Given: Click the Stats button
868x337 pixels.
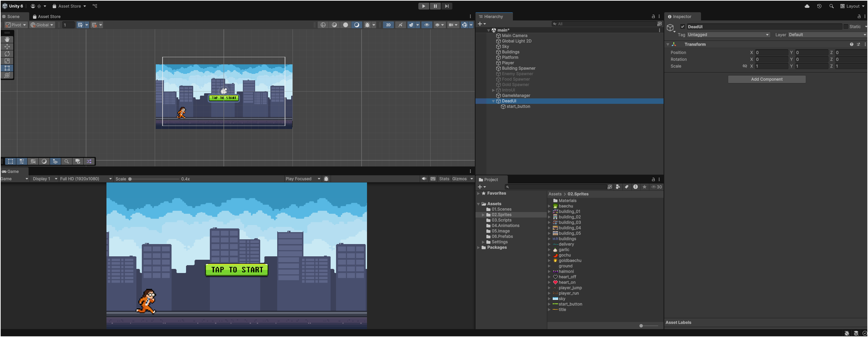Looking at the screenshot, I should tap(444, 179).
